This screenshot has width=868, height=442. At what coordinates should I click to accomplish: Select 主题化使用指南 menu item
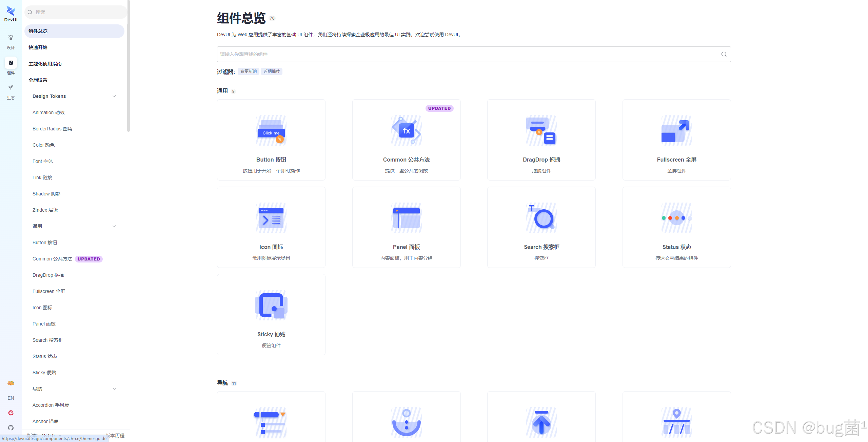click(x=45, y=64)
